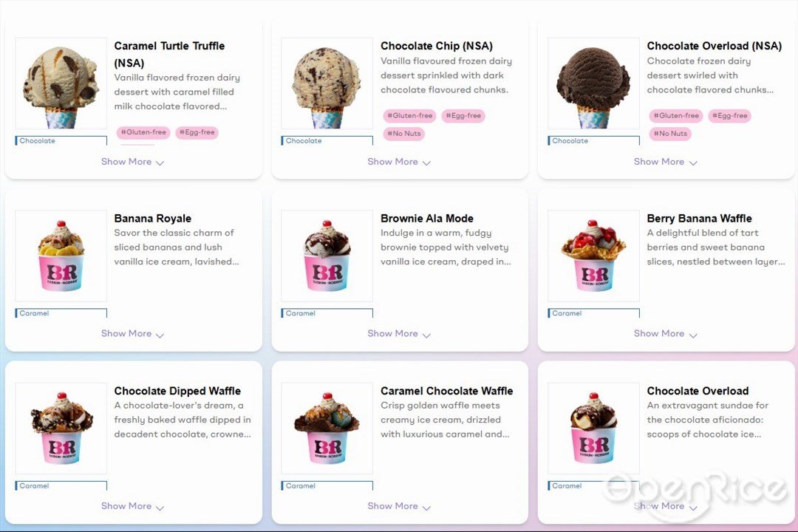Viewport: 798px width, 532px height.
Task: Expand Show More under Brownie Ala Mode
Action: 399,334
